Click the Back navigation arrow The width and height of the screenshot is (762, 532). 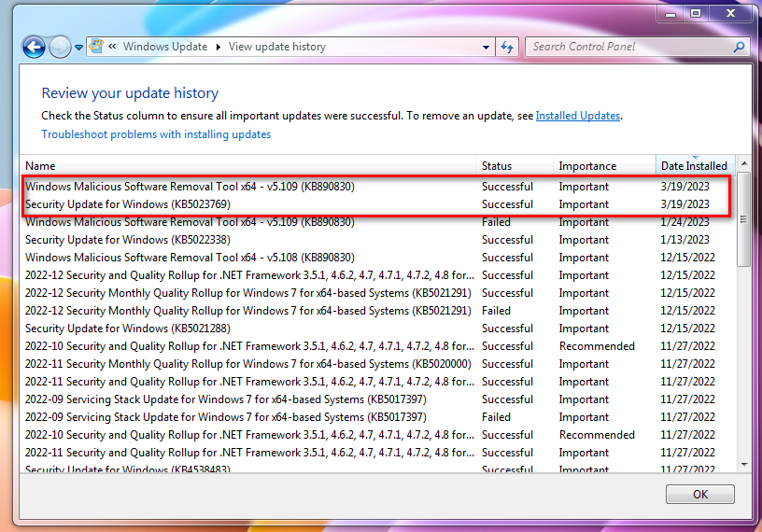[34, 47]
